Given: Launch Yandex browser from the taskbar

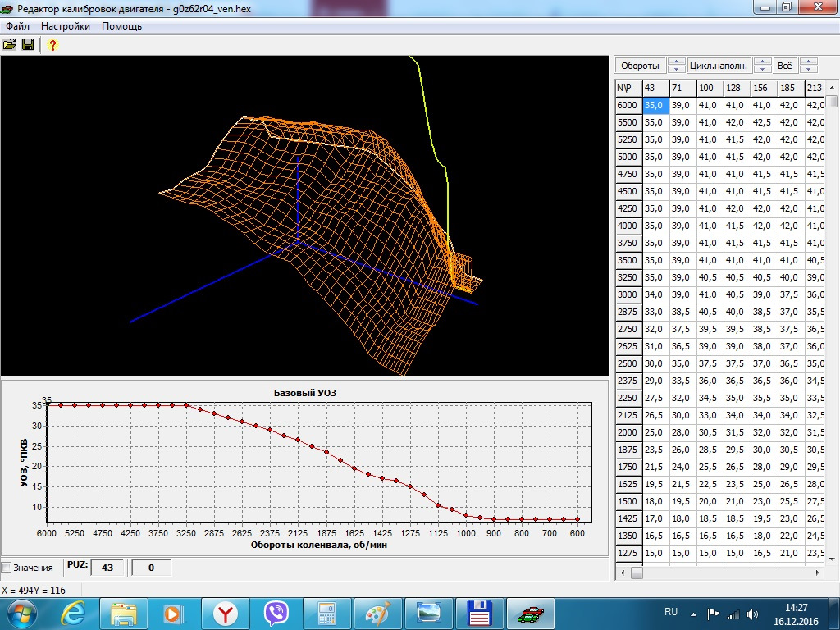Looking at the screenshot, I should point(226,613).
